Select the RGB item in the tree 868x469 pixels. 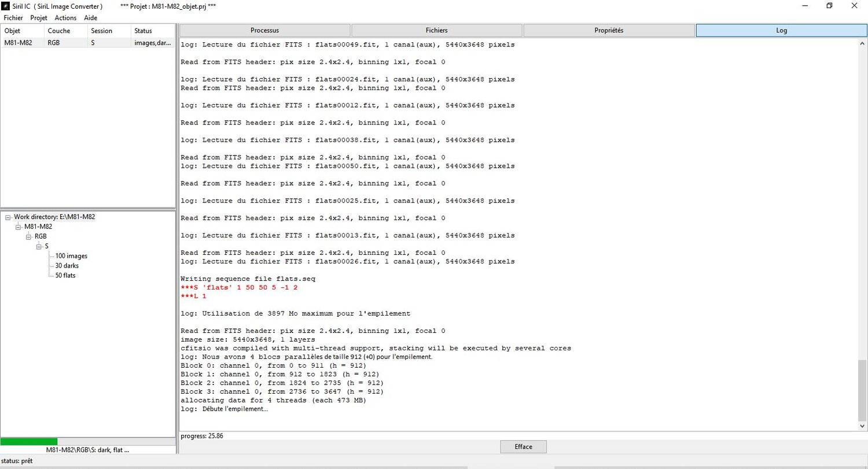pos(41,237)
